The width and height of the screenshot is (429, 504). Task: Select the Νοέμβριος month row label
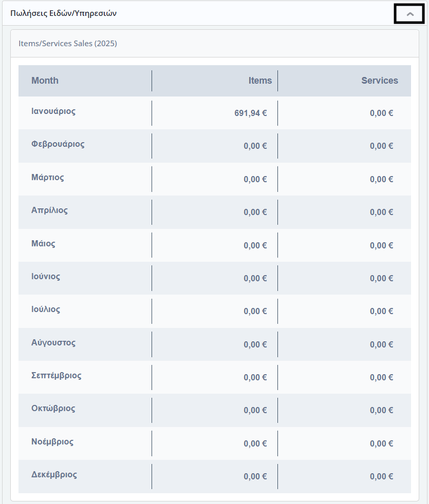[52, 442]
